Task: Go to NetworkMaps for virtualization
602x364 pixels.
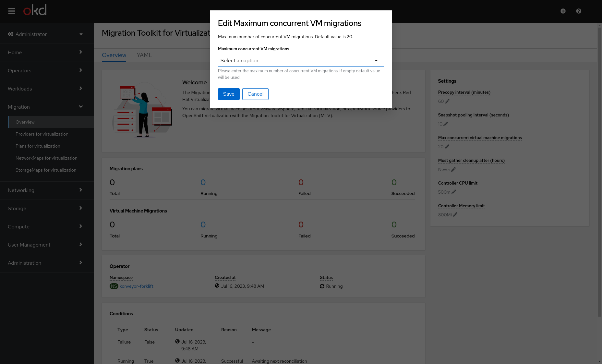Action: click(x=51, y=158)
